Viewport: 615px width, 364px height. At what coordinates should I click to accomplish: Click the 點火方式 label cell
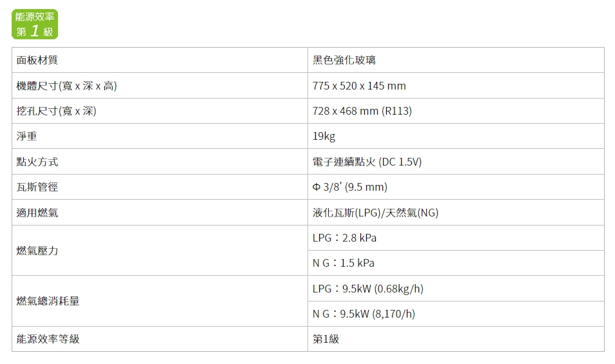click(37, 162)
